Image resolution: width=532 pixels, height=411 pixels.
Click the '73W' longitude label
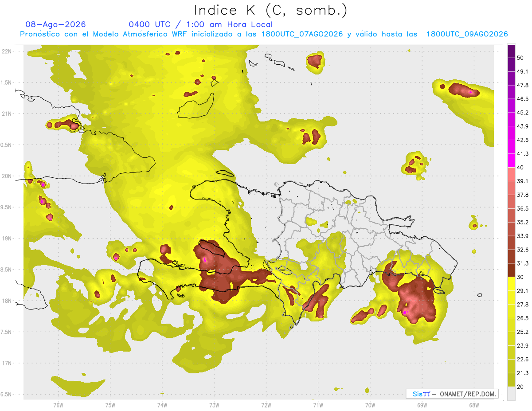click(x=214, y=405)
